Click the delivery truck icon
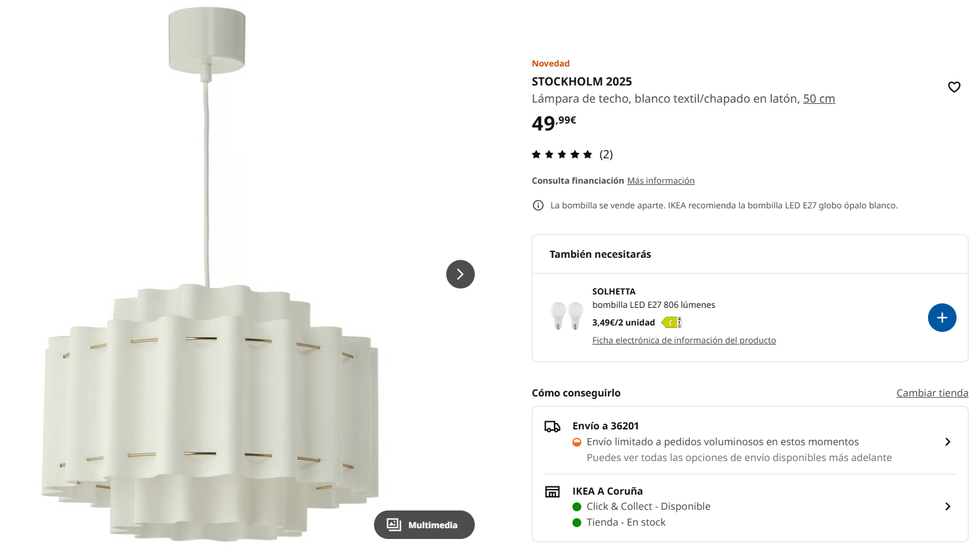This screenshot has height=551, width=980. click(x=552, y=426)
